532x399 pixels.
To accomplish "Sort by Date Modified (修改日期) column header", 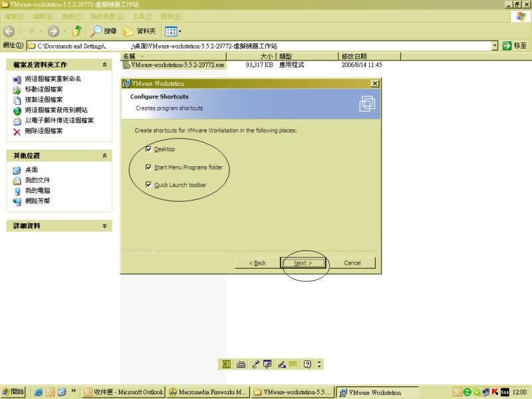I will 370,57.
